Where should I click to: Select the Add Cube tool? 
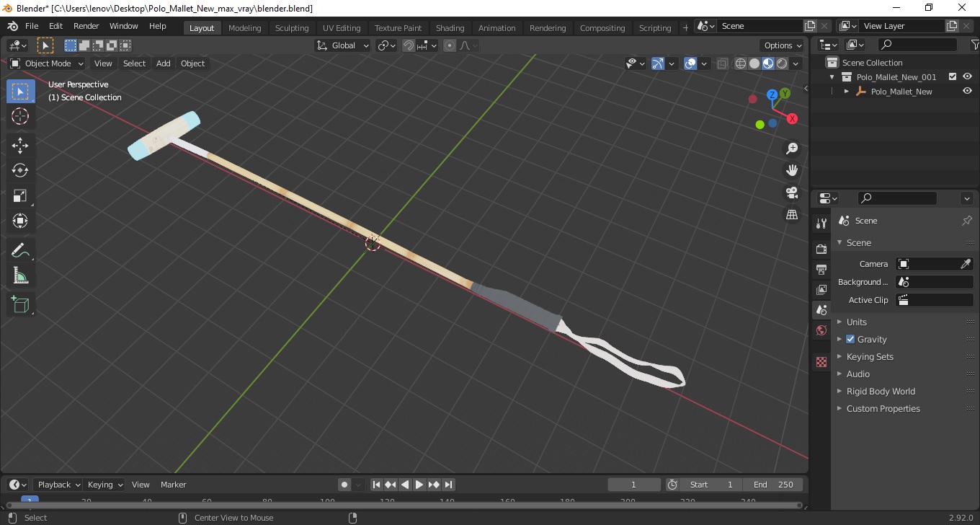(20, 304)
